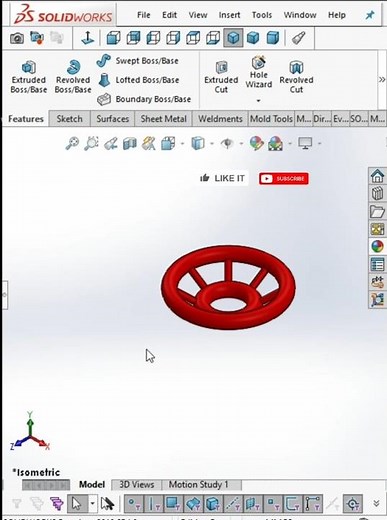Open Appearances color ball in task pane
The width and height of the screenshot is (387, 520).
[377, 247]
